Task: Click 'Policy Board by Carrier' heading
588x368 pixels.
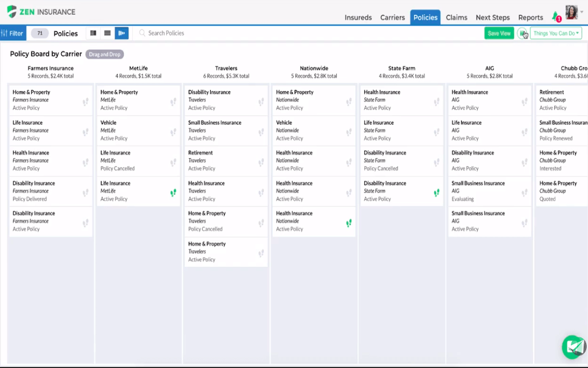Action: coord(46,54)
